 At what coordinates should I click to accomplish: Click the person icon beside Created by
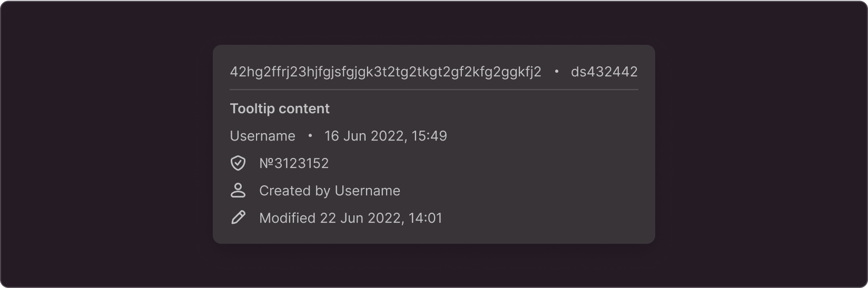click(x=238, y=191)
